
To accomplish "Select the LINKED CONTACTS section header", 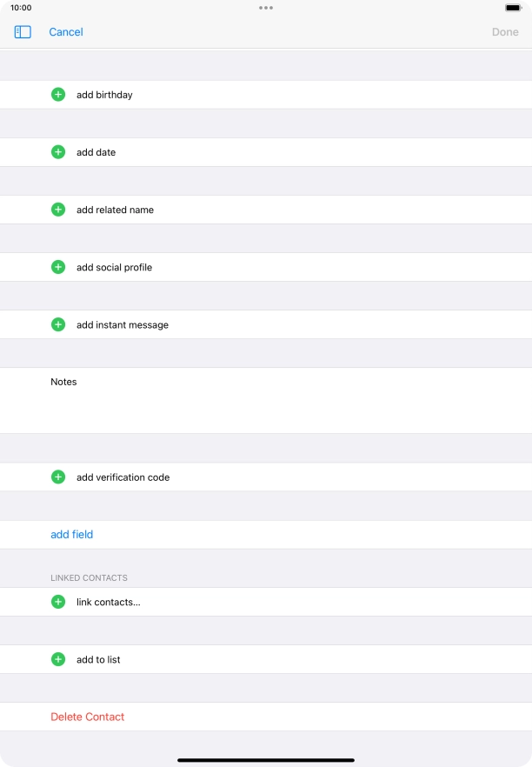I will click(89, 577).
